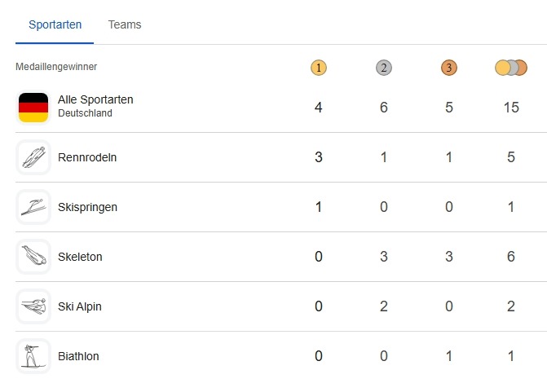Click the bronze medal column icon

pyautogui.click(x=449, y=68)
